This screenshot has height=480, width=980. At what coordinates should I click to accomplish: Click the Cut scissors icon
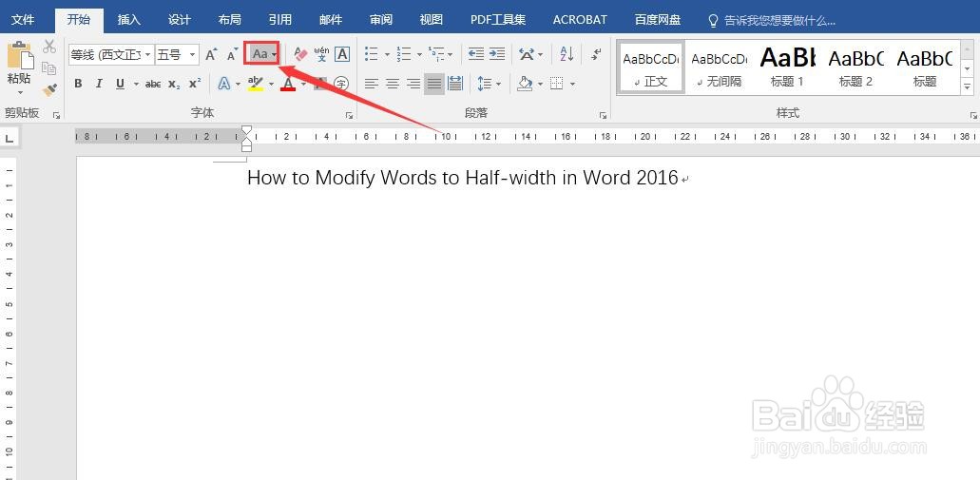click(49, 47)
